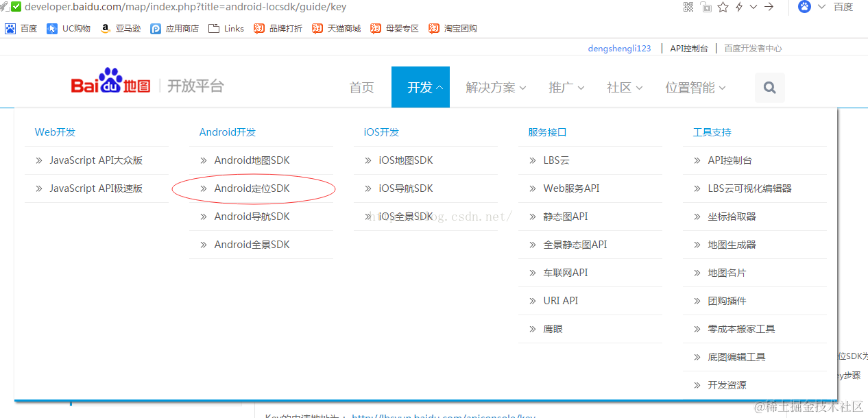Viewport: 868px width, 418px height.
Task: Open the 品牌打折 bookmark
Action: (278, 28)
